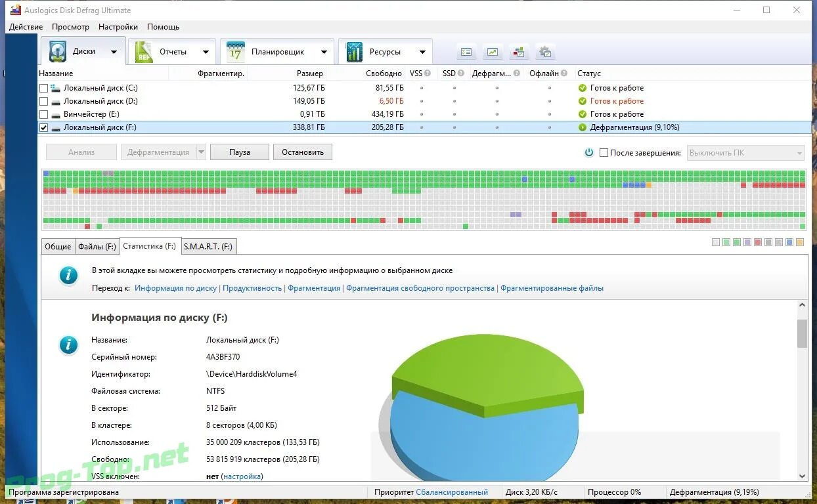The height and width of the screenshot is (504, 817).
Task: Click the blue power icon beside После завершения
Action: 588,152
